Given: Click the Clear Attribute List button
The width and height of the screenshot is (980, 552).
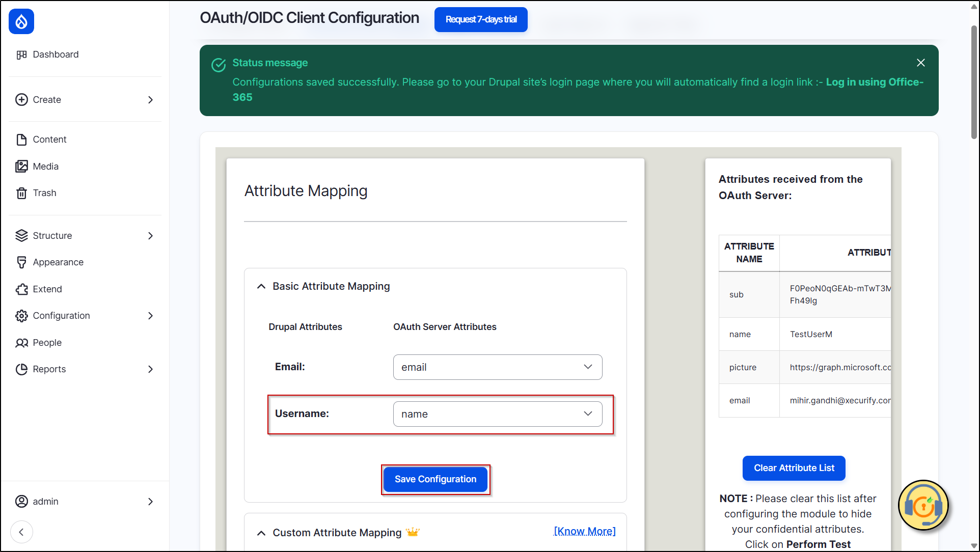Looking at the screenshot, I should click(x=794, y=468).
